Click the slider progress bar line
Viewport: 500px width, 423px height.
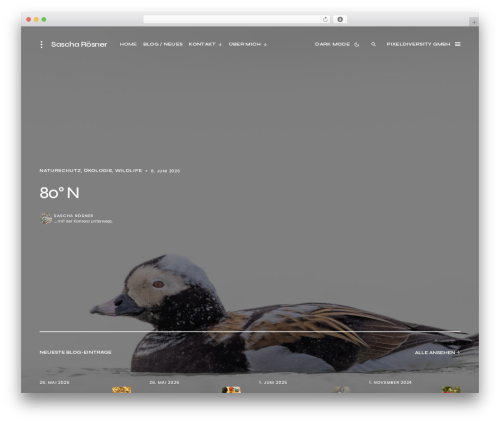click(250, 331)
